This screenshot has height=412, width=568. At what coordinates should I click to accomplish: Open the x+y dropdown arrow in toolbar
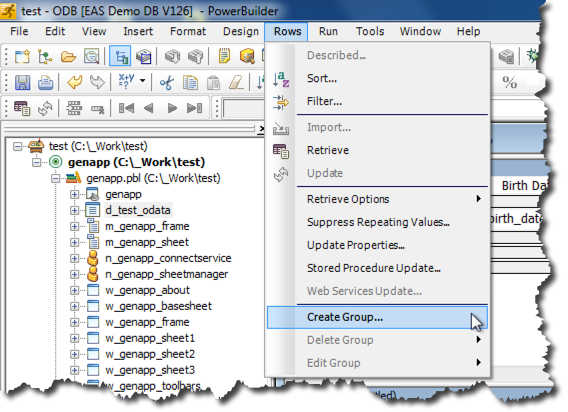coord(143,81)
